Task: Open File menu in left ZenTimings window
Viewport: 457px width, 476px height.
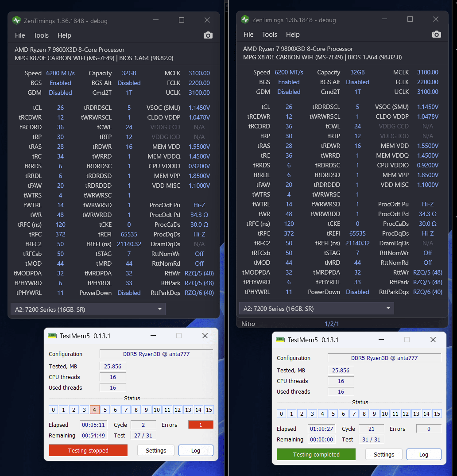Action: (20, 35)
